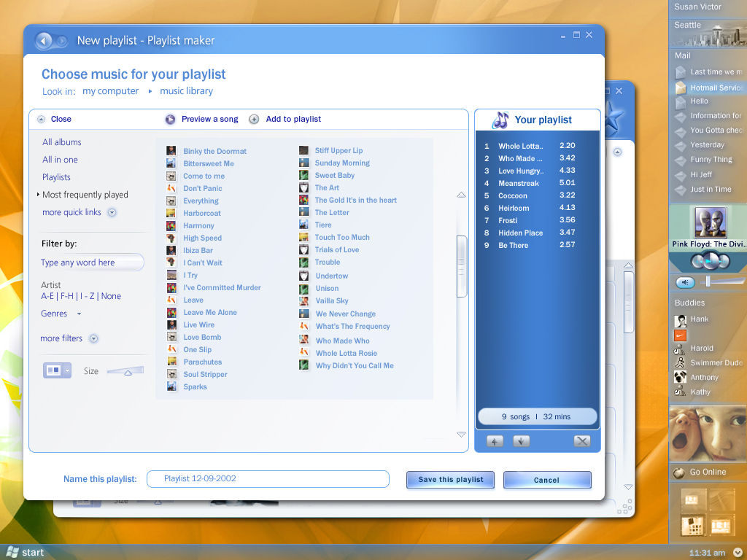Screen dimensions: 747x560
Task: Click the children photo thumbnail in the sidebar
Action: point(708,434)
